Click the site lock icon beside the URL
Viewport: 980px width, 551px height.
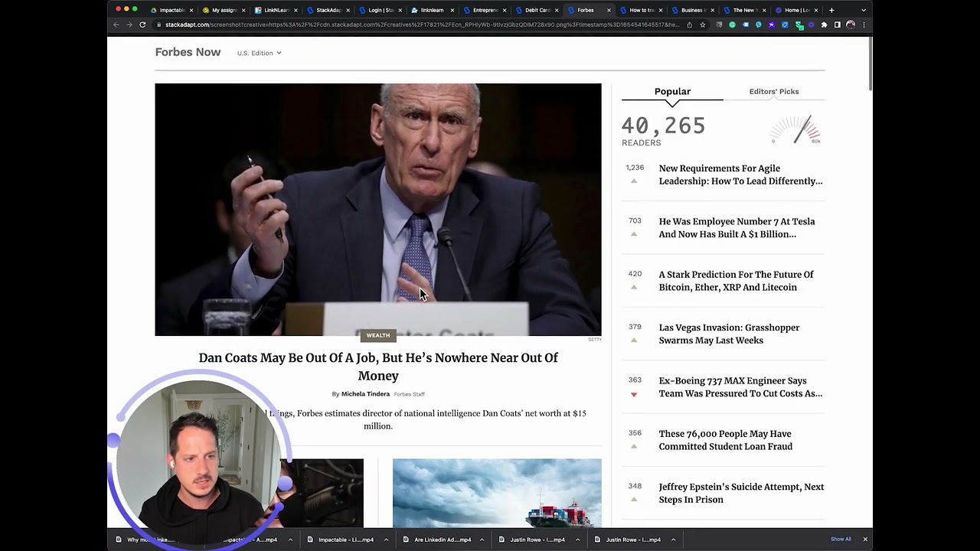pos(158,24)
